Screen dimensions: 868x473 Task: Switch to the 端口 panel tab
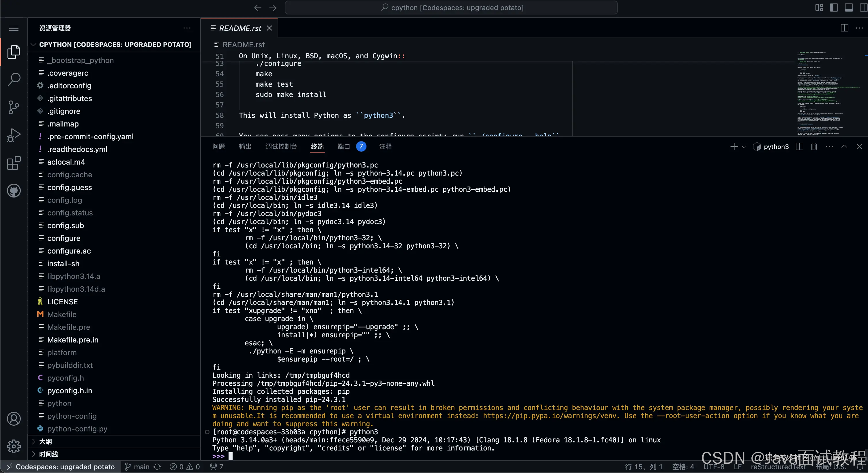[344, 147]
